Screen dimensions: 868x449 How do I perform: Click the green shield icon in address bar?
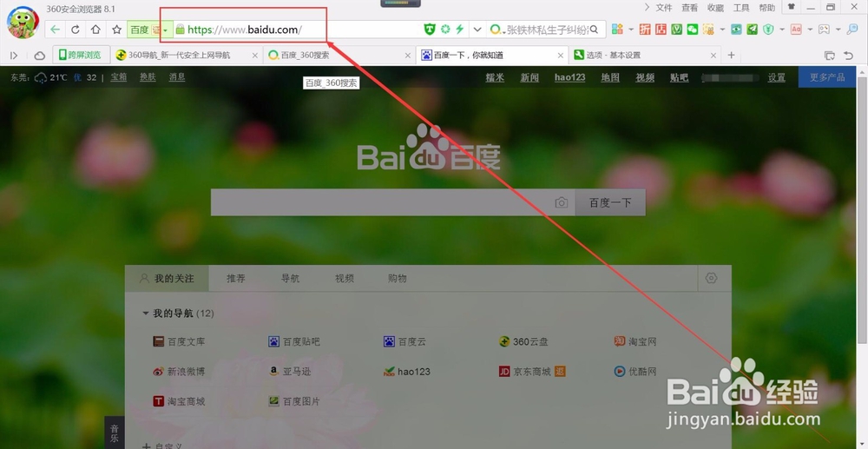click(x=430, y=30)
